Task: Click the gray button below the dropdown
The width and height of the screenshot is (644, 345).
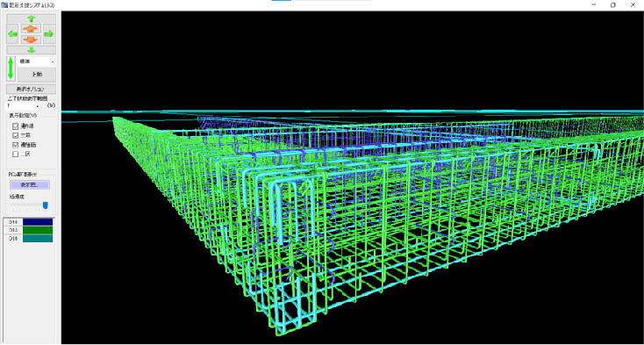Action: (x=37, y=75)
